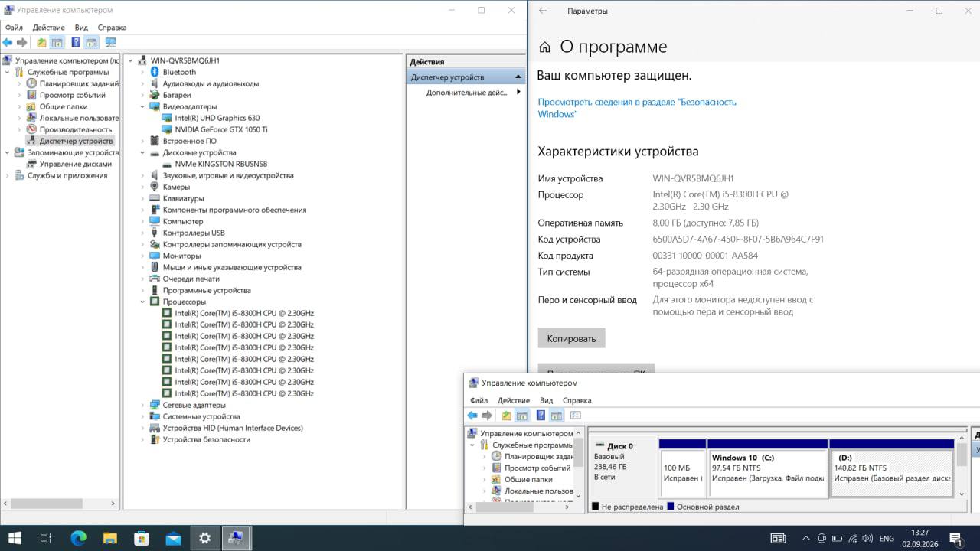The image size is (980, 551).
Task: Open Просмотр событий in the top-left tree
Action: tap(72, 95)
